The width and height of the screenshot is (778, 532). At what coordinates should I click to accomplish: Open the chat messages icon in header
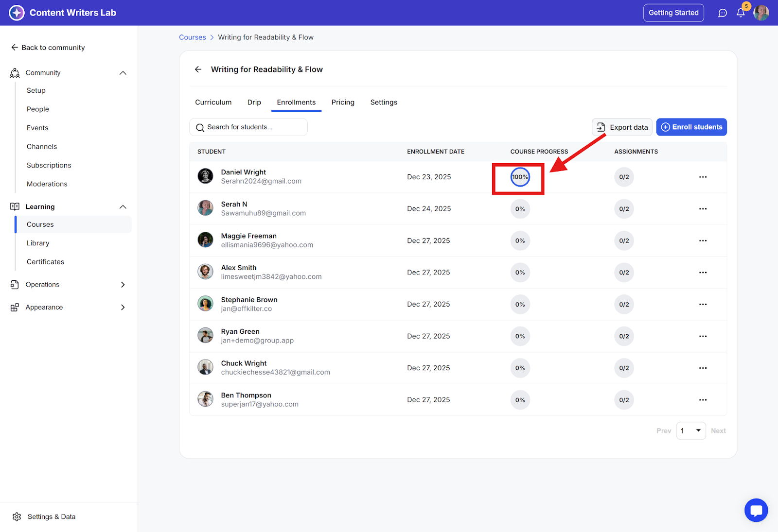(723, 13)
